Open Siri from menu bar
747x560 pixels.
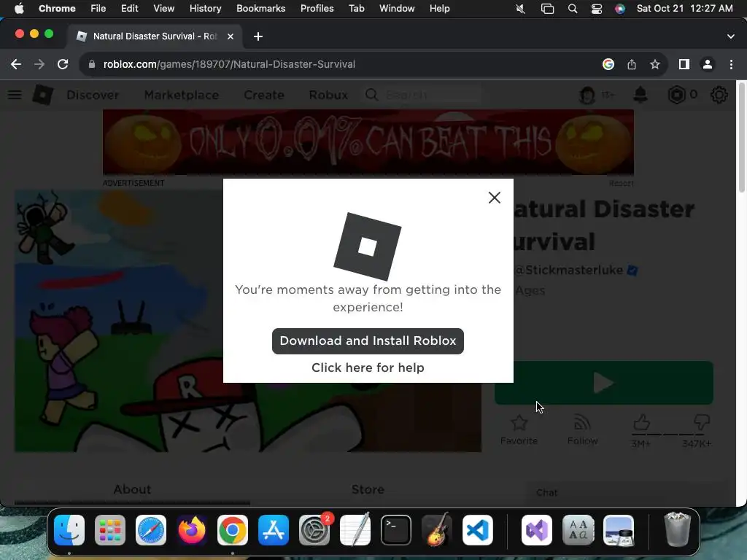coord(620,9)
